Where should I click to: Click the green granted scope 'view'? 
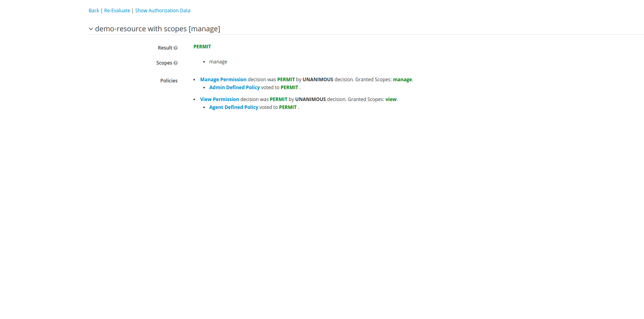tap(391, 99)
